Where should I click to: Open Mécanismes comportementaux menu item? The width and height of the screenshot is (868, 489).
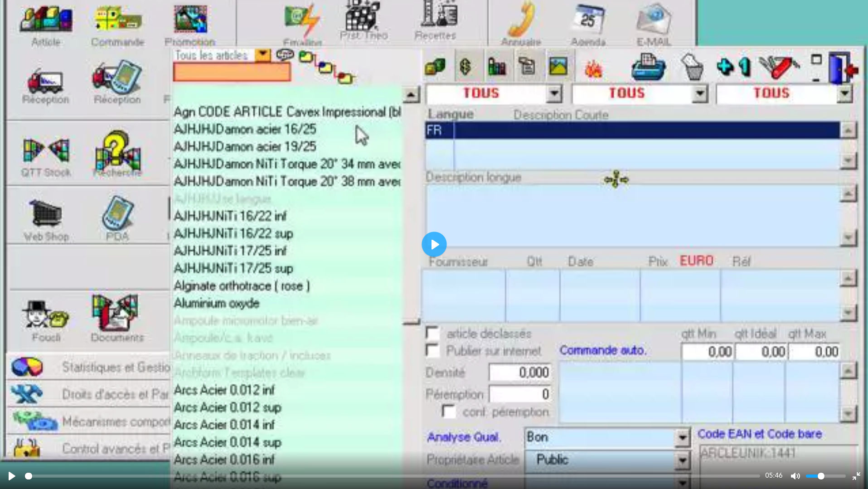[x=89, y=421]
